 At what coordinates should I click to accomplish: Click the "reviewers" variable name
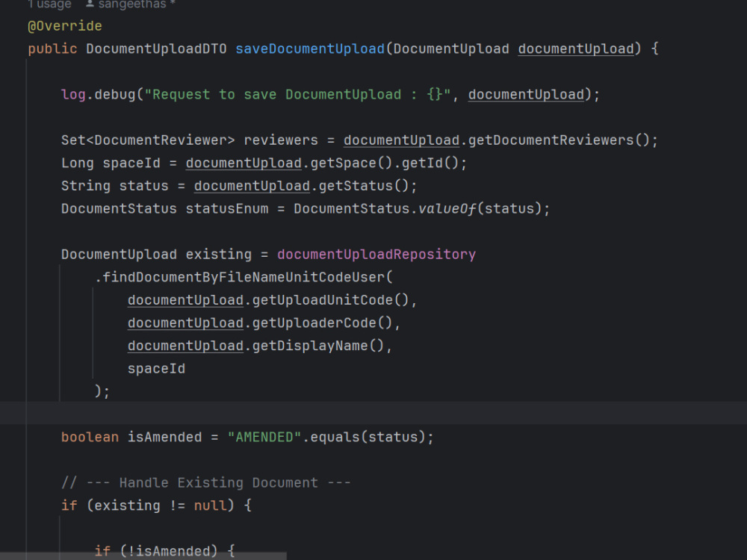(x=281, y=140)
